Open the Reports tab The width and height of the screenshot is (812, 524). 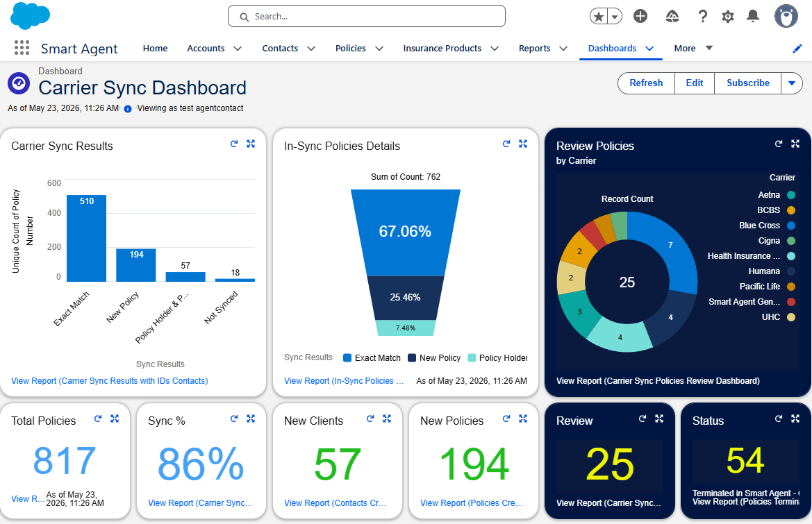[534, 48]
